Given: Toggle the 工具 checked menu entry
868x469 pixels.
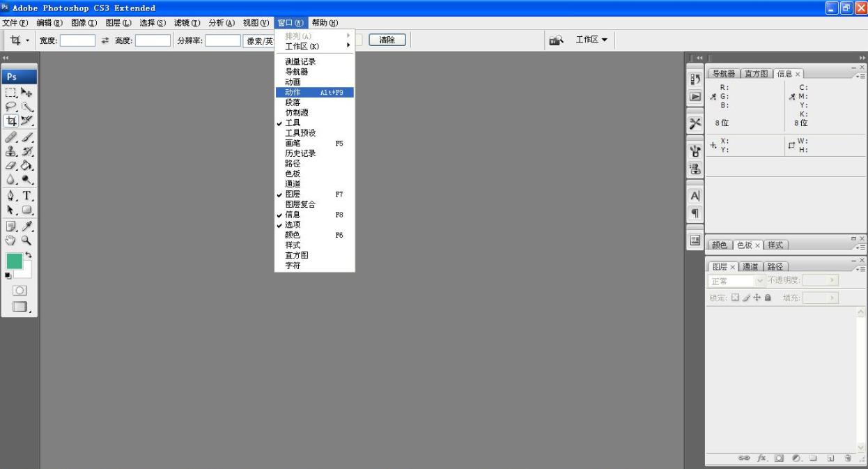Looking at the screenshot, I should tap(315, 123).
